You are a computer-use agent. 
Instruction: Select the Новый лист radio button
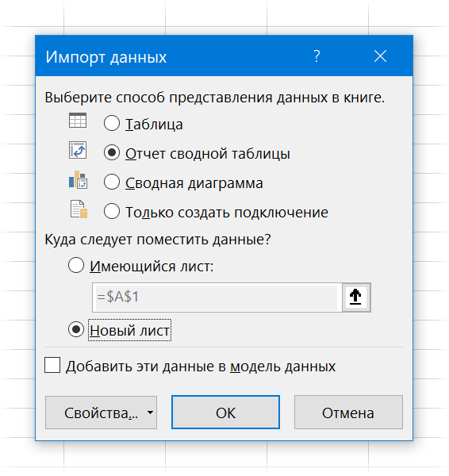point(76,329)
